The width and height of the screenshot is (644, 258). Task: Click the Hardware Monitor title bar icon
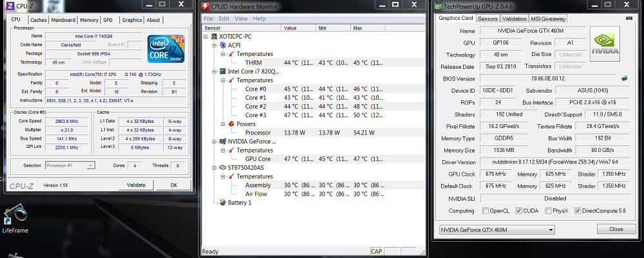[x=205, y=6]
